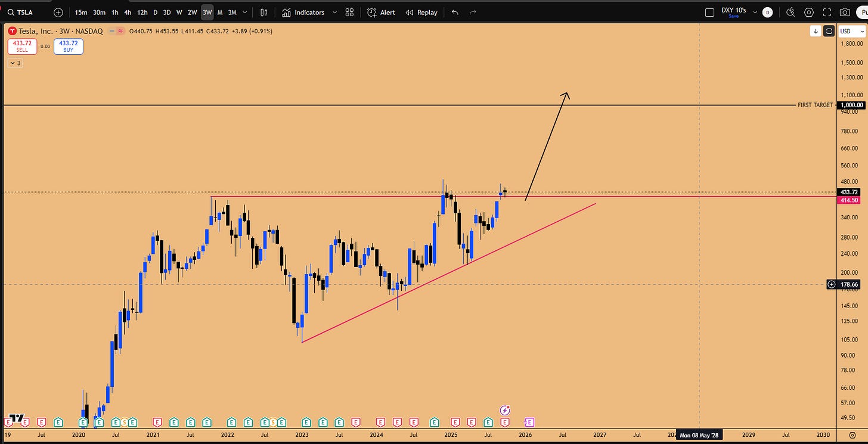
Task: Open chart settings hexagon icon
Action: pos(809,12)
